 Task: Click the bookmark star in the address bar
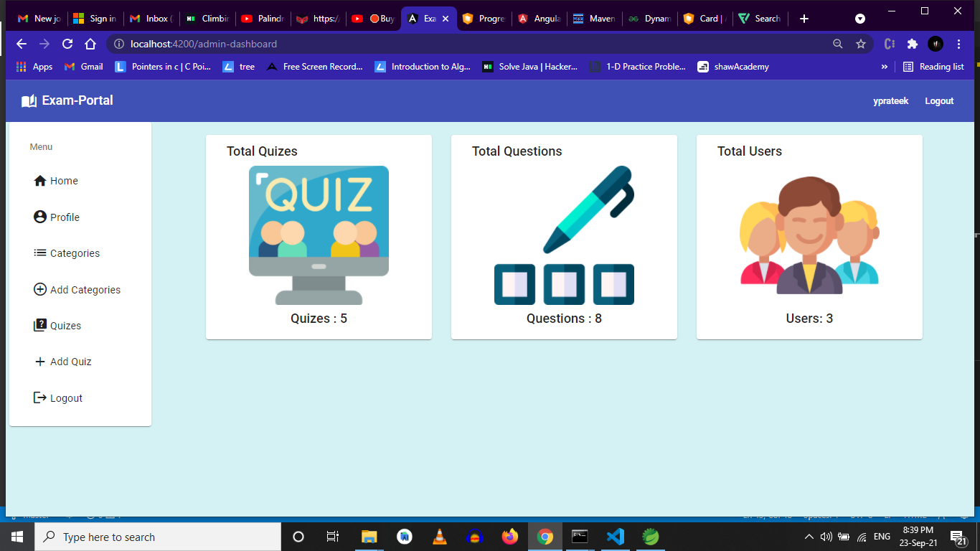pyautogui.click(x=860, y=44)
